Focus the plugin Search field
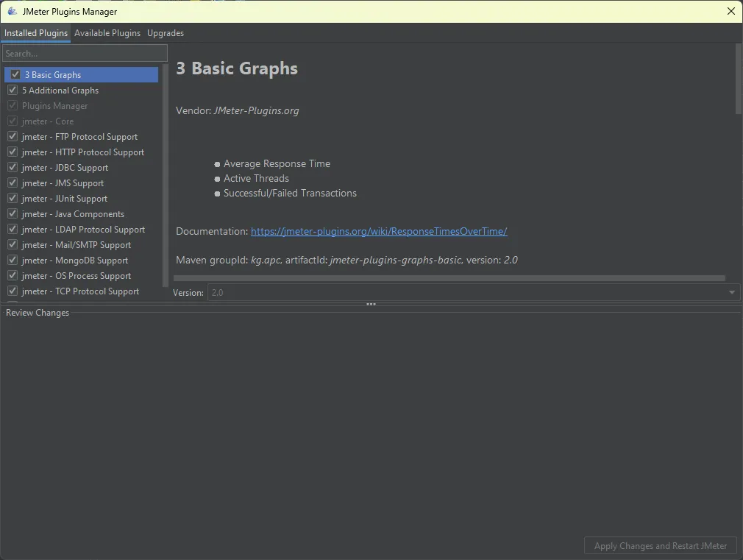Image resolution: width=743 pixels, height=560 pixels. [85, 53]
